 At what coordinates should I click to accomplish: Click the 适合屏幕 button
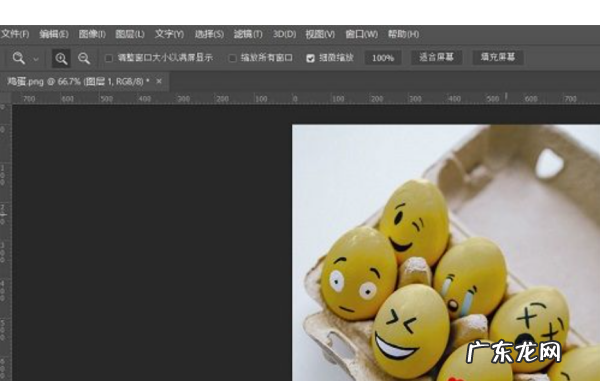[436, 57]
